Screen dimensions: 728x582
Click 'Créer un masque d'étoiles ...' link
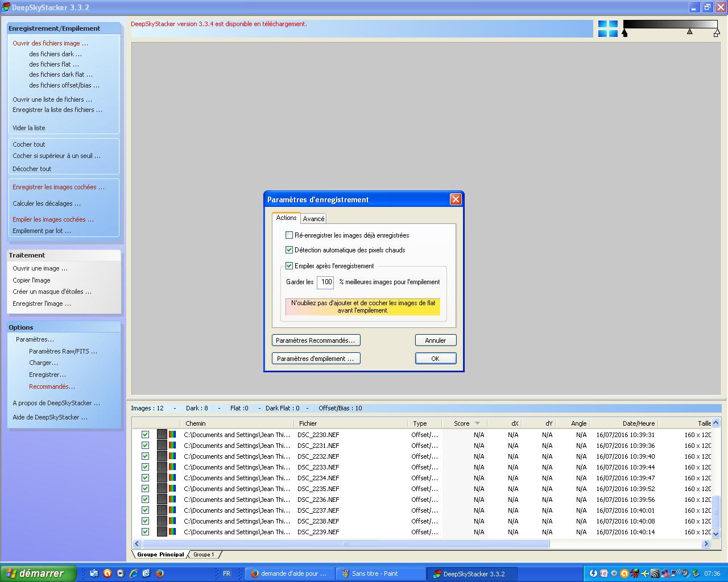(x=52, y=292)
